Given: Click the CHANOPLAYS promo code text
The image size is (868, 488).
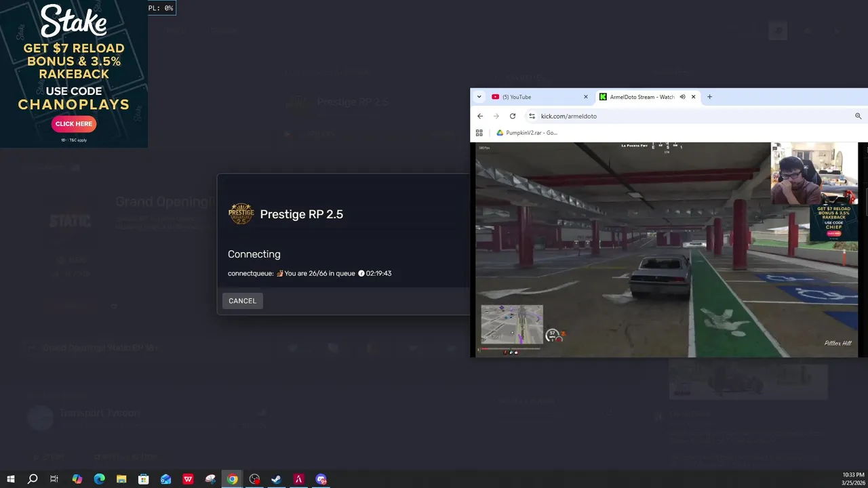Looking at the screenshot, I should [74, 105].
